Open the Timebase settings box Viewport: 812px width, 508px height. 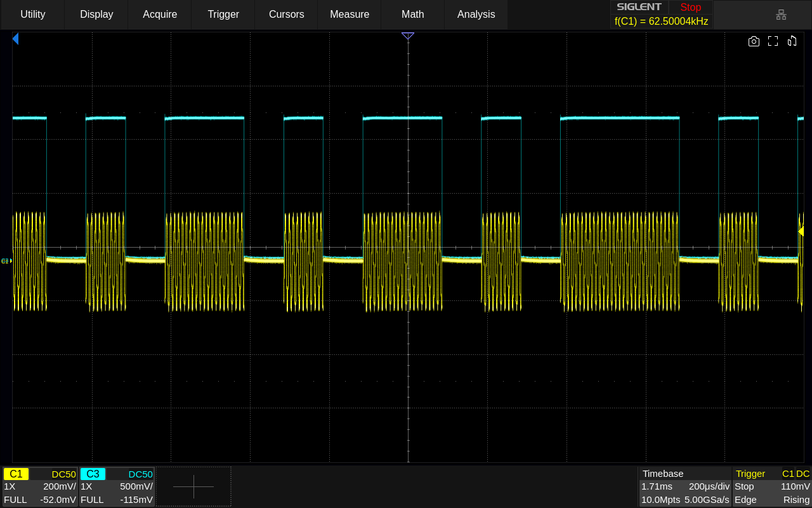tap(684, 487)
